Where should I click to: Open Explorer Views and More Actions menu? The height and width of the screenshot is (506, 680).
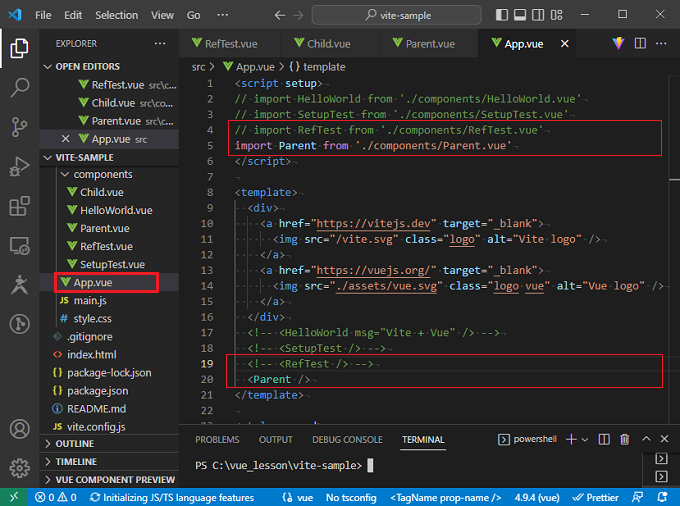pyautogui.click(x=160, y=43)
